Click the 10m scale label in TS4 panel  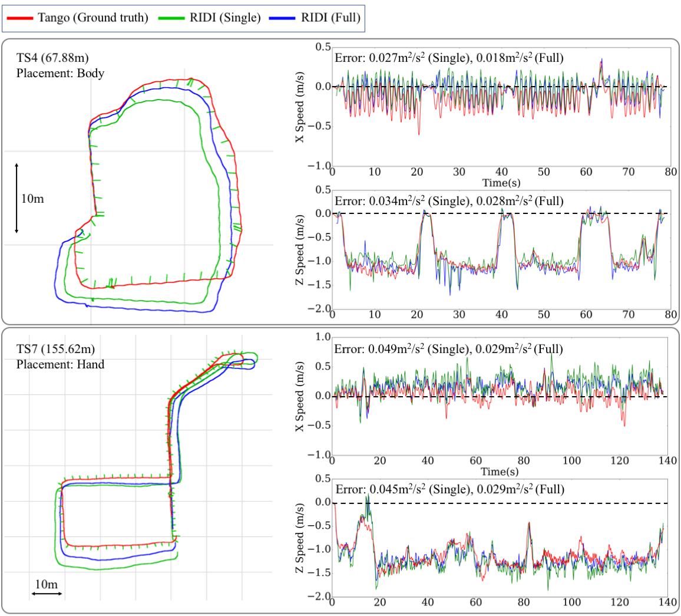[x=32, y=199]
